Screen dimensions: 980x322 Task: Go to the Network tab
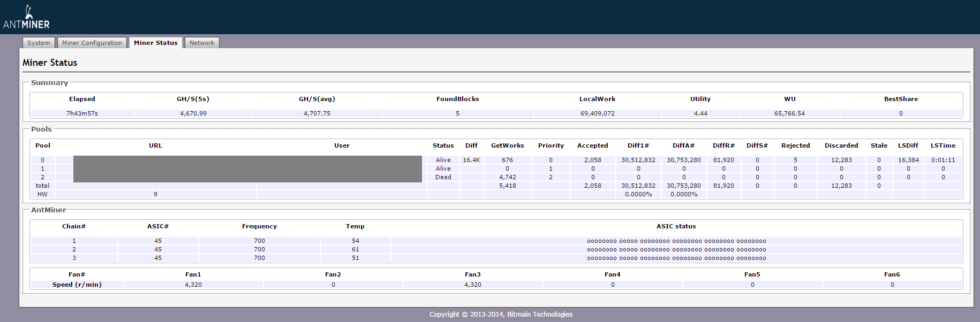tap(201, 43)
